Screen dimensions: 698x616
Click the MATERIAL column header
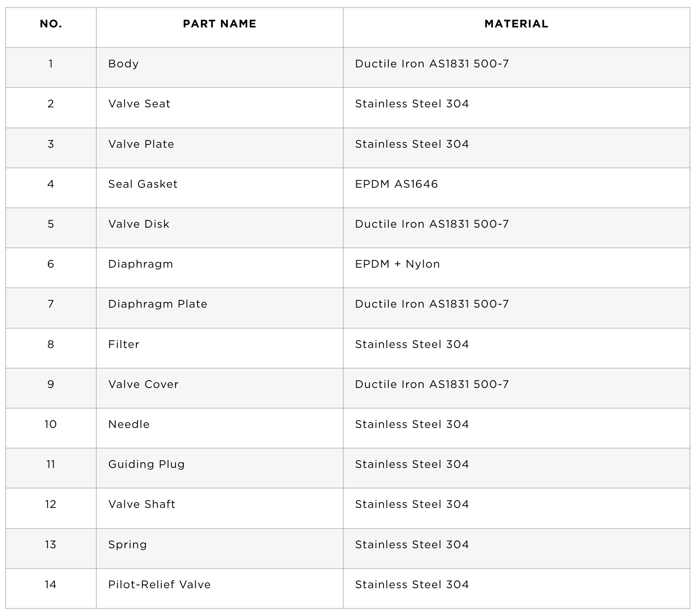(516, 24)
